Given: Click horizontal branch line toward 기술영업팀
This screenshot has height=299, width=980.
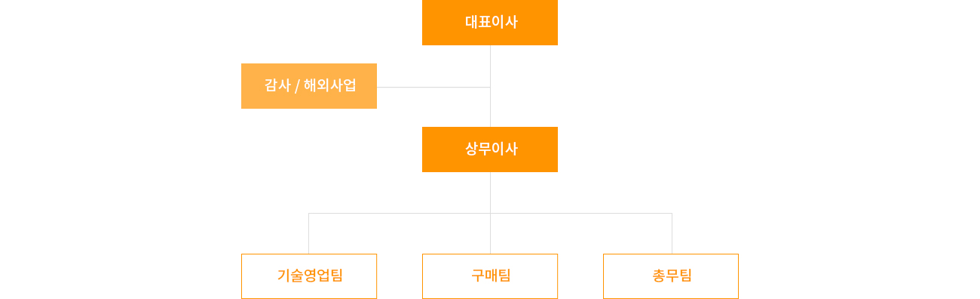Looking at the screenshot, I should click(399, 213).
